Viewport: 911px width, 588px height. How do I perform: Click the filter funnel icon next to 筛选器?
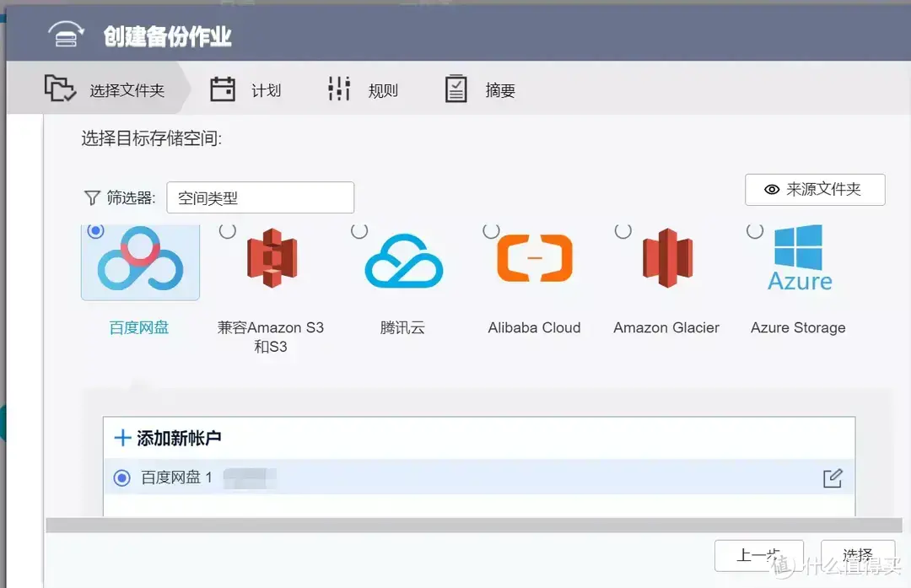[93, 197]
